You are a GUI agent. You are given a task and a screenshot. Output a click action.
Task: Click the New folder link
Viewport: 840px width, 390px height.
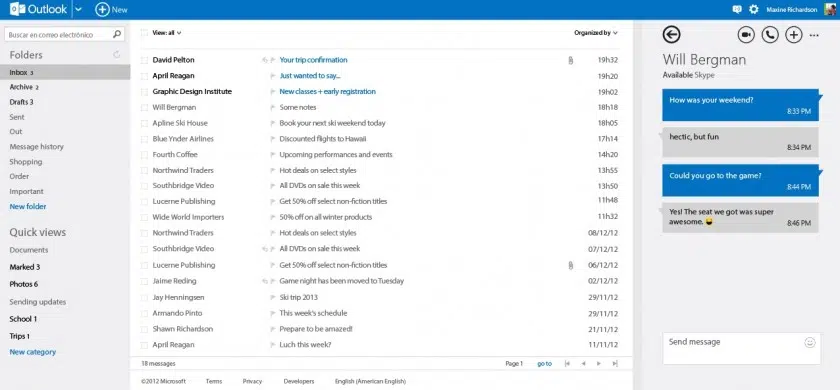(x=28, y=207)
